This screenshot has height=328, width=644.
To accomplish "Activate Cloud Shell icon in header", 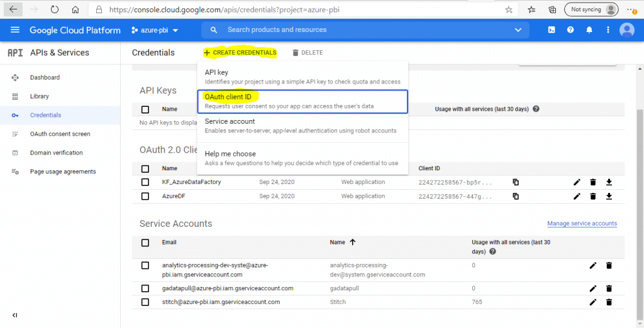I will [x=552, y=30].
